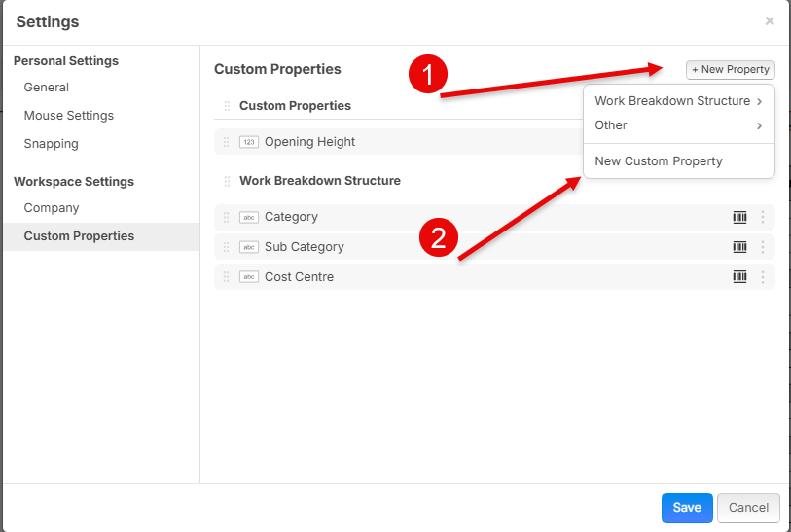Screen dimensions: 791x532
Task: Open Company workspace settings
Action: pos(52,208)
